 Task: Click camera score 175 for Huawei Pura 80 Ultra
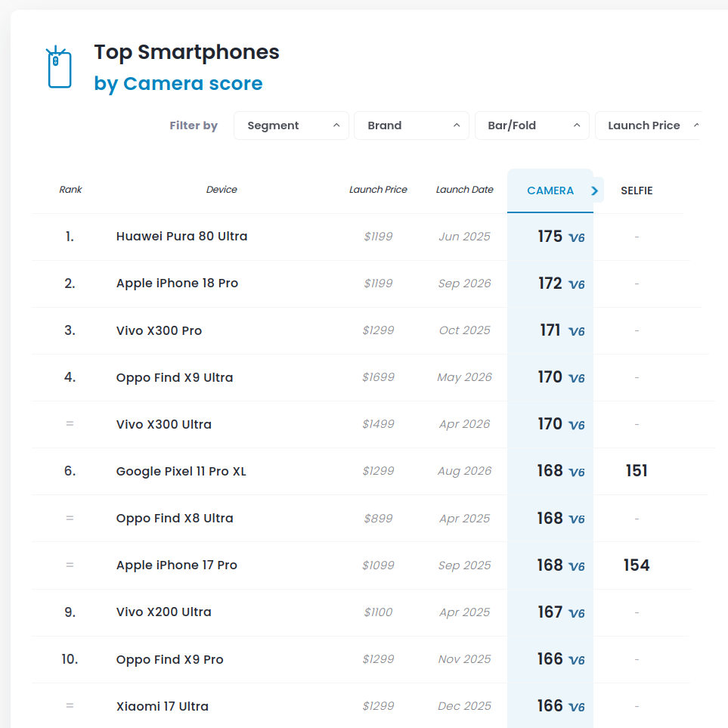tap(550, 237)
